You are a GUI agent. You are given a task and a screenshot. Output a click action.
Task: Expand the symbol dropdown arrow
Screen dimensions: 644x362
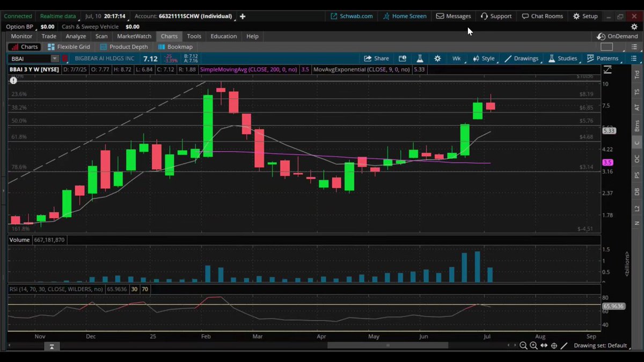[55, 58]
